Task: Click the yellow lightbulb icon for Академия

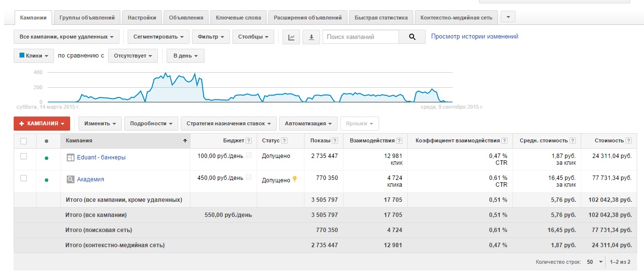Action: [294, 179]
